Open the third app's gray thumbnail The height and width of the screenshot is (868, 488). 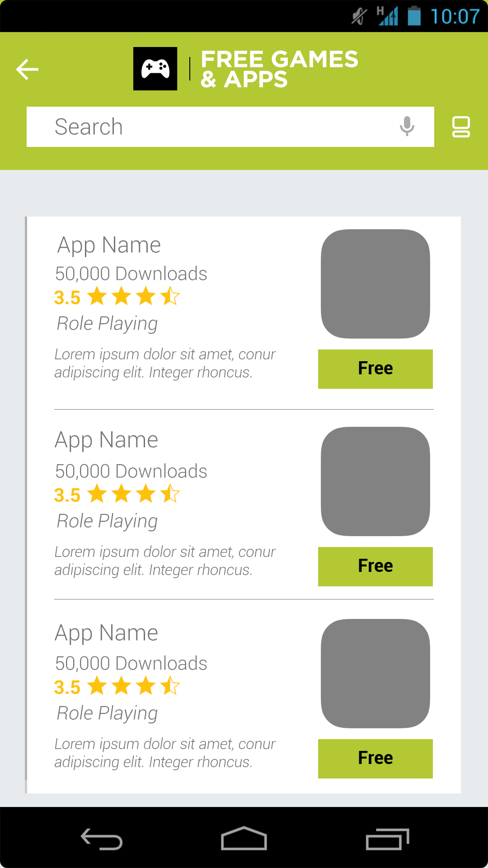tap(375, 674)
